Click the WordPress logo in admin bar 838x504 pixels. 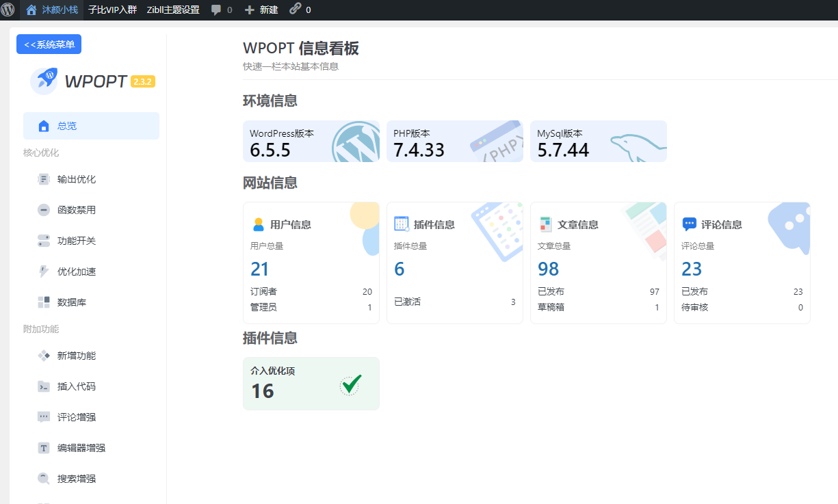[10, 10]
